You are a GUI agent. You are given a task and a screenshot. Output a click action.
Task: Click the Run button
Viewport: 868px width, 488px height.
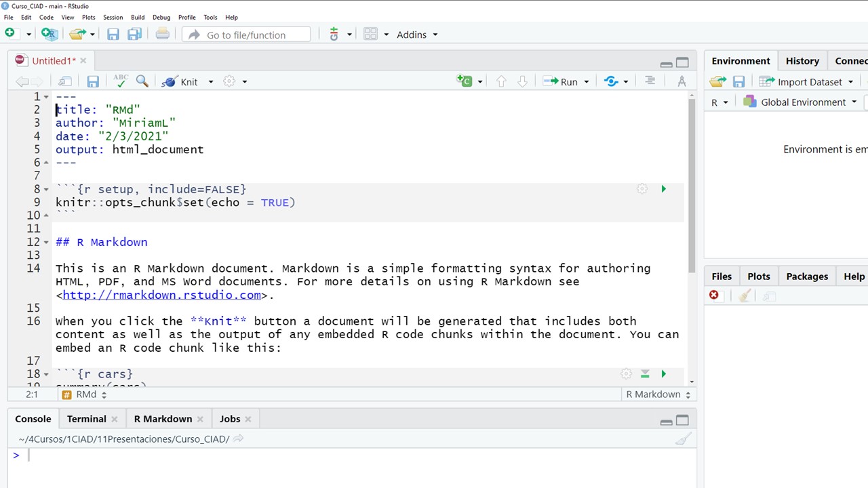tap(561, 81)
